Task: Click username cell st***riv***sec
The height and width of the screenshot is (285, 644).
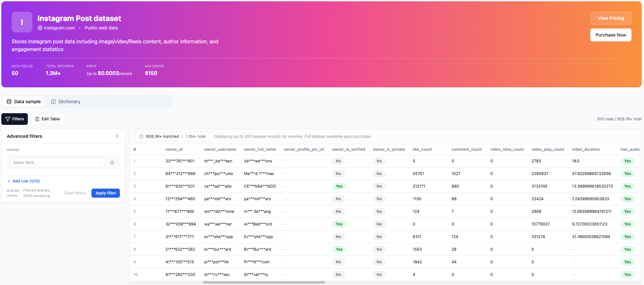Action: point(217,275)
